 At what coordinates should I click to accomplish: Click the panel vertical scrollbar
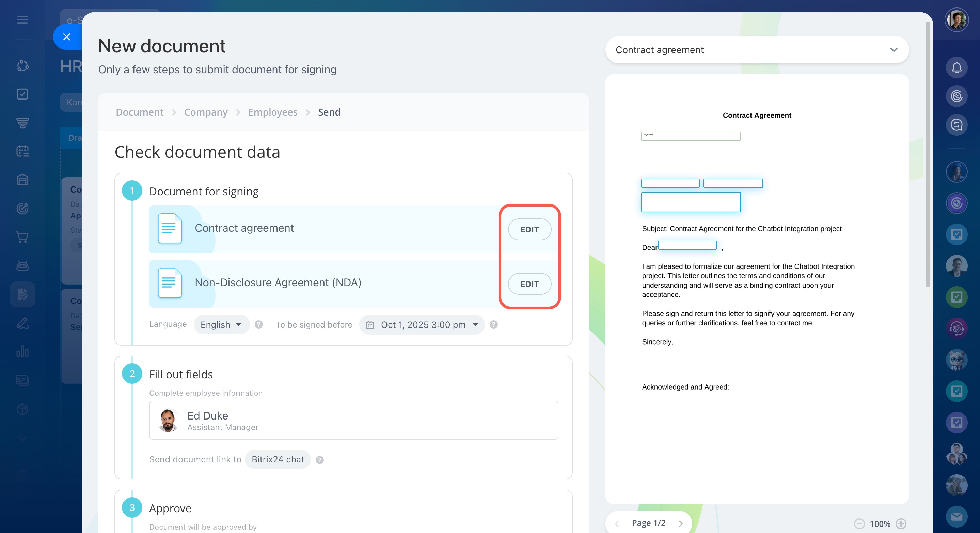point(928,155)
